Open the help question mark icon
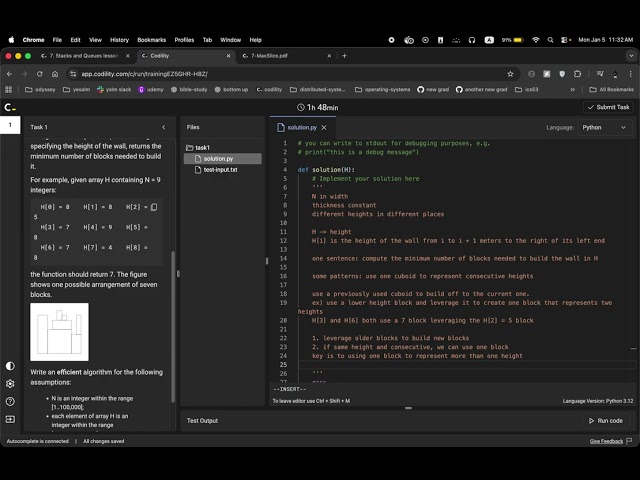Screen dimensions: 640x480 10,402
